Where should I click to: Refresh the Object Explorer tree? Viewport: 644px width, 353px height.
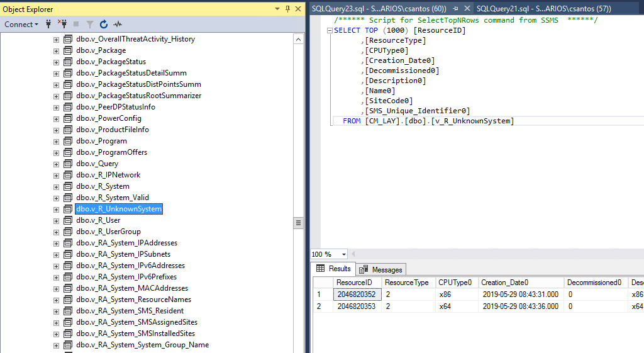[x=104, y=25]
